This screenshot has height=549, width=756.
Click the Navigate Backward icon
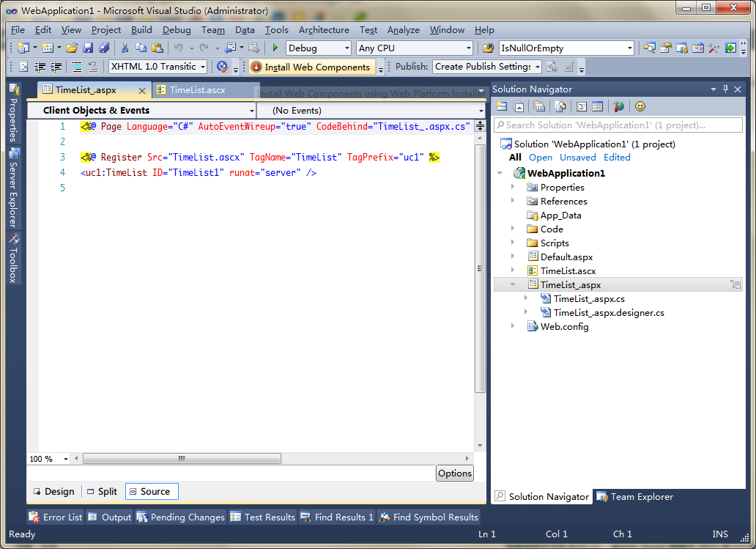click(x=231, y=48)
